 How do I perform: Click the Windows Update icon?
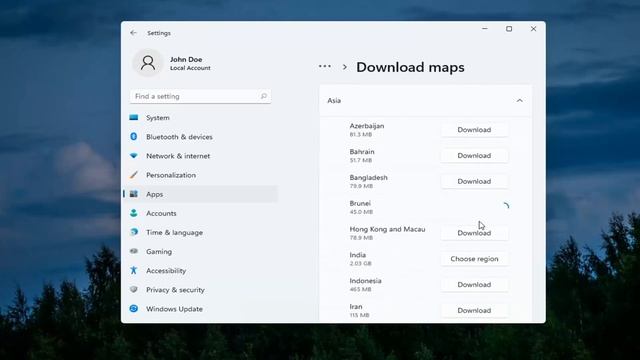133,309
